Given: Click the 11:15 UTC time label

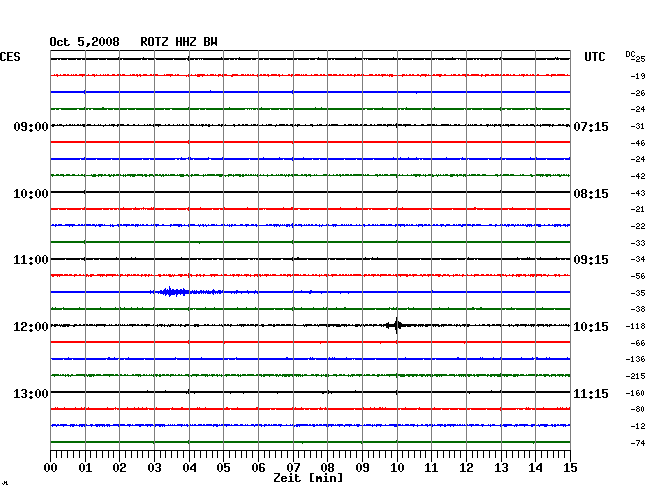Looking at the screenshot, I should click(x=591, y=393).
